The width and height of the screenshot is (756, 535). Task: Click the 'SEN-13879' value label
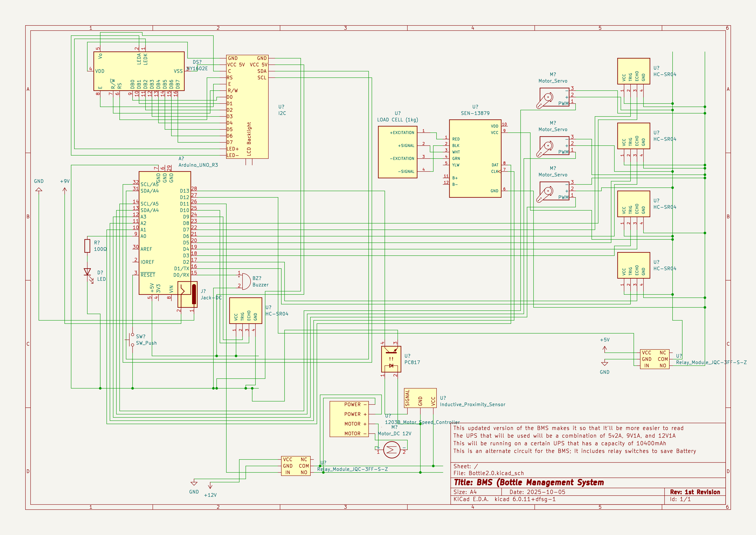point(475,113)
